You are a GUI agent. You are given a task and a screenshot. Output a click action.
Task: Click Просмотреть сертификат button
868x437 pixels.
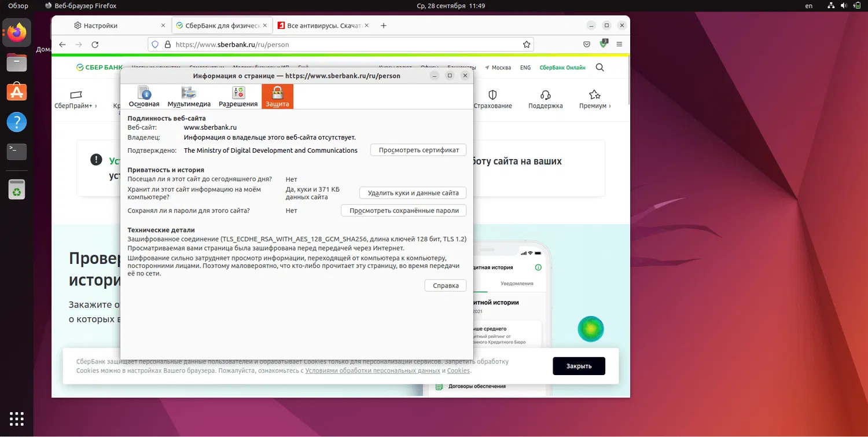coord(418,150)
